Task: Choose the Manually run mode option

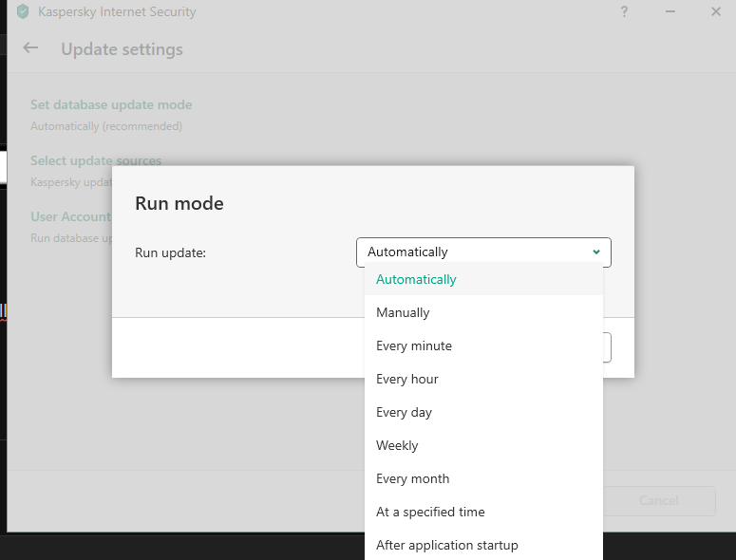Action: [x=403, y=313]
